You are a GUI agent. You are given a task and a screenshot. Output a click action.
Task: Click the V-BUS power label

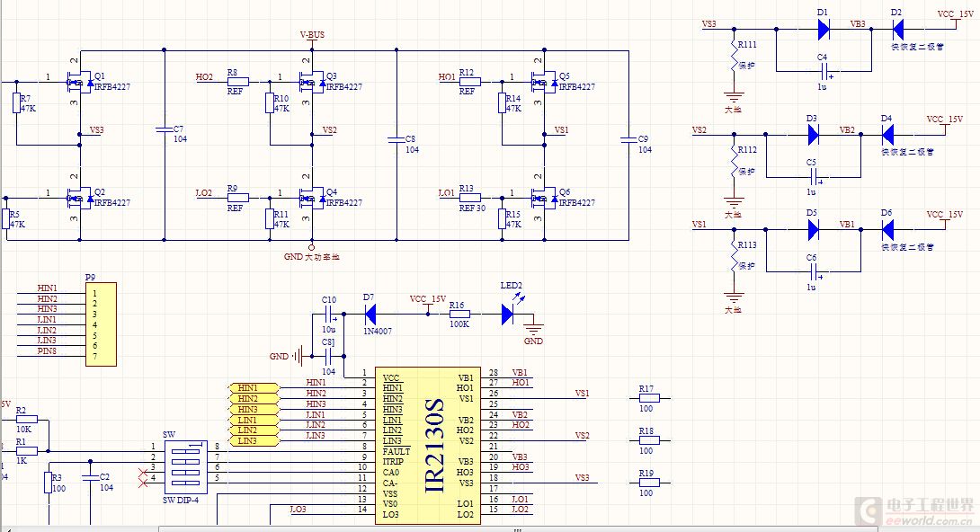(x=313, y=35)
